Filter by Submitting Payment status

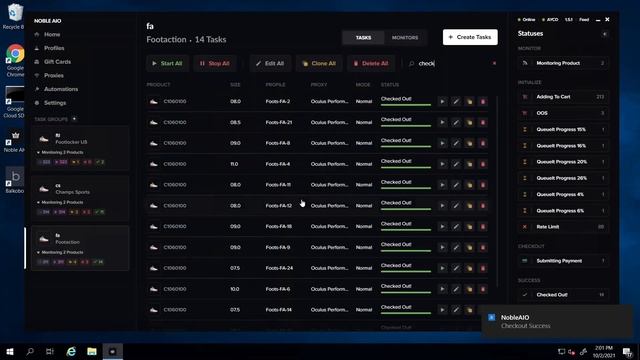coord(564,261)
